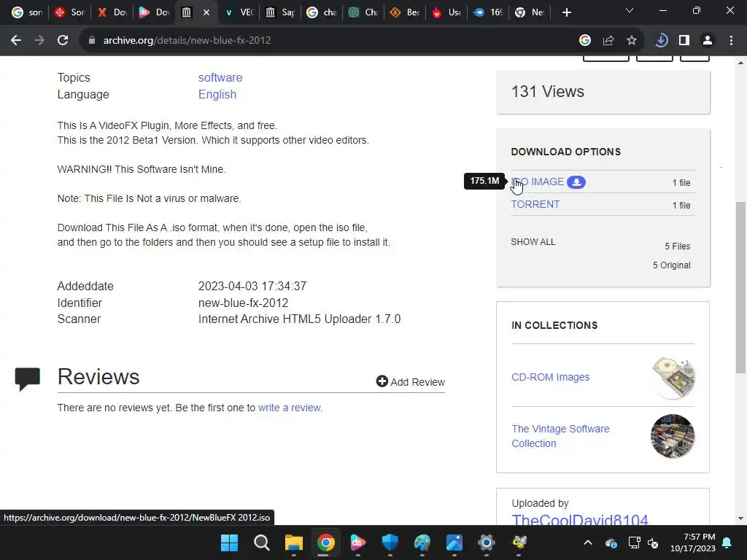Open Chrome three-dot menu
Screen dimensions: 747x560
(x=731, y=41)
